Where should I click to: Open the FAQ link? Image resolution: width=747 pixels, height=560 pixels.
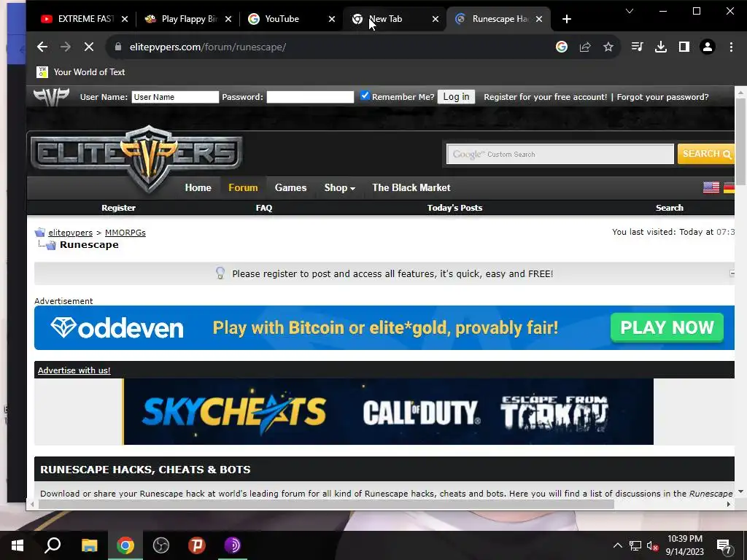(x=264, y=208)
